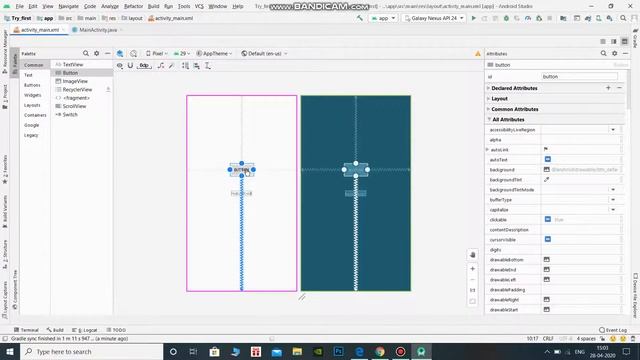Click the infer constraints wand icon

tap(171, 66)
